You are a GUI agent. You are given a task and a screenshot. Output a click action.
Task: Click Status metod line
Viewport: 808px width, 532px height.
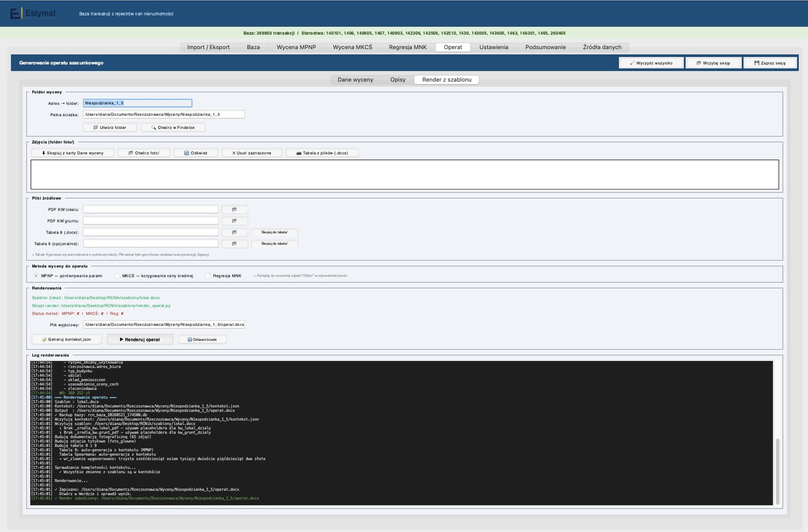pos(78,314)
